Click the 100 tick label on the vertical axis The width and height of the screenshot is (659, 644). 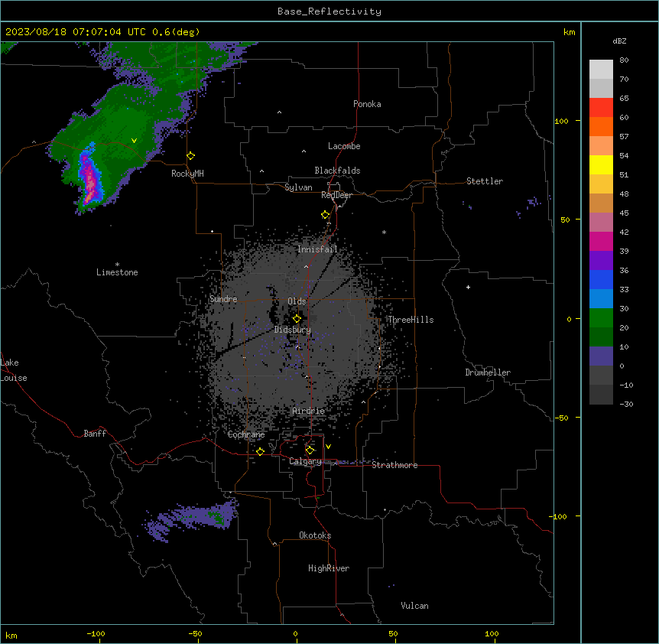tap(561, 121)
